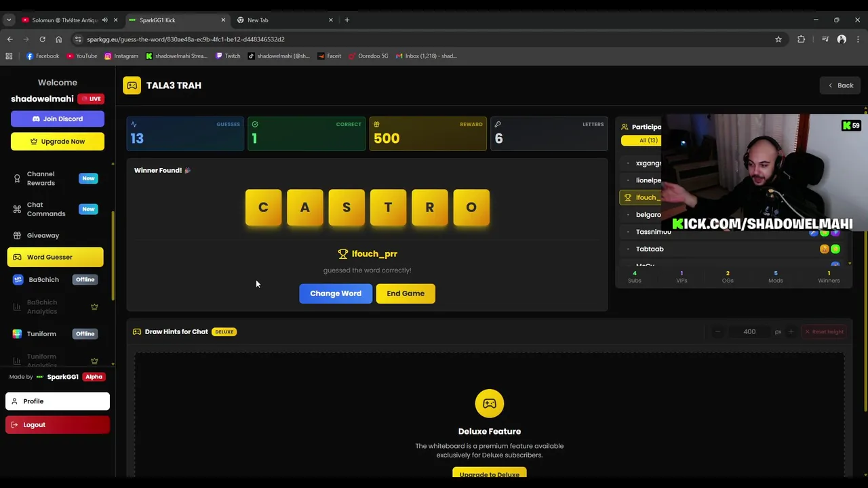Screen dimensions: 868x488
Task: Select participant Tassnim00 in the list
Action: point(732,232)
